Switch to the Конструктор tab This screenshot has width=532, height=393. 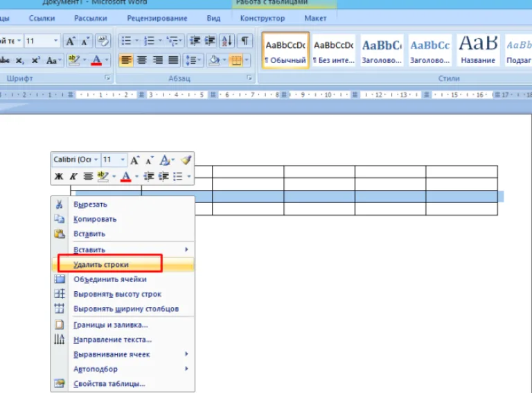pos(263,18)
